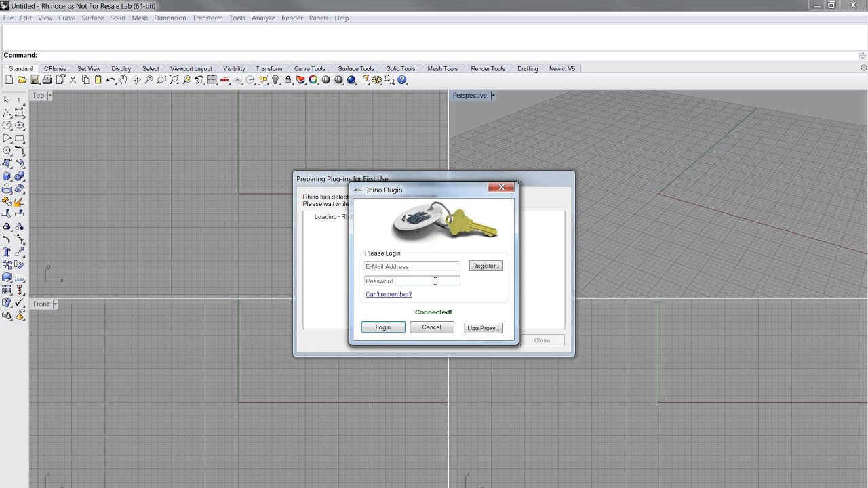868x488 pixels.
Task: Select the Circle tool in the left toolbar
Action: (7, 125)
